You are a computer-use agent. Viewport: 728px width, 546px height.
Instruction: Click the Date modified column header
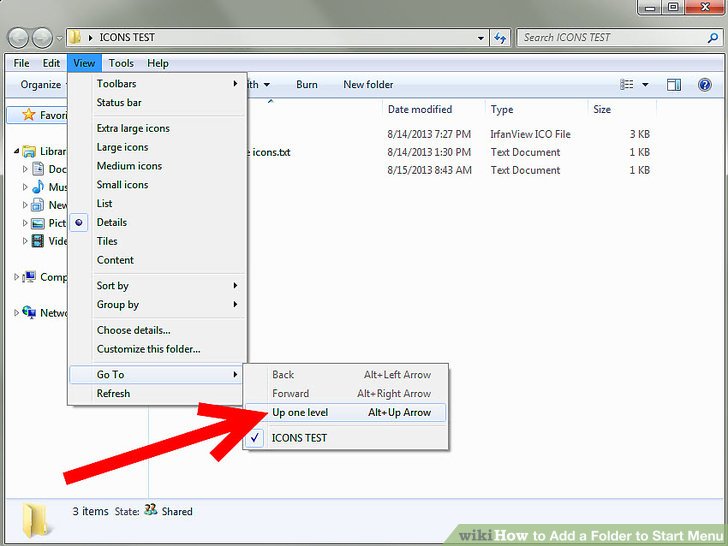(x=420, y=110)
